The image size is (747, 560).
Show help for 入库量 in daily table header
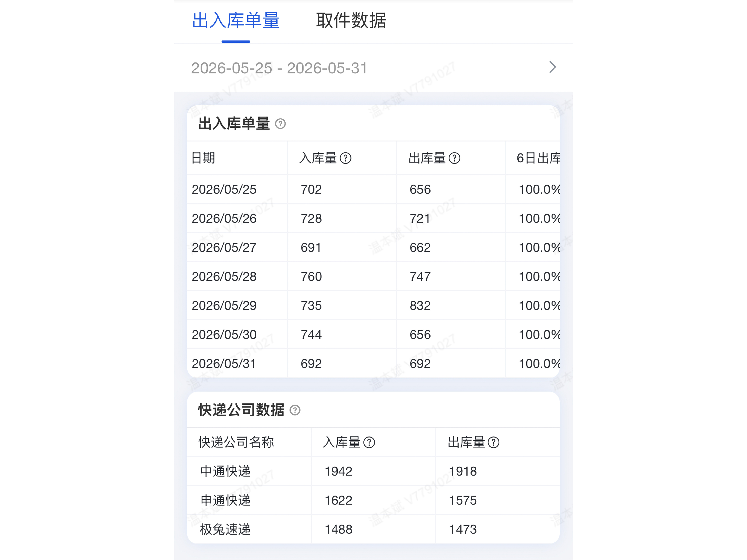coord(346,158)
